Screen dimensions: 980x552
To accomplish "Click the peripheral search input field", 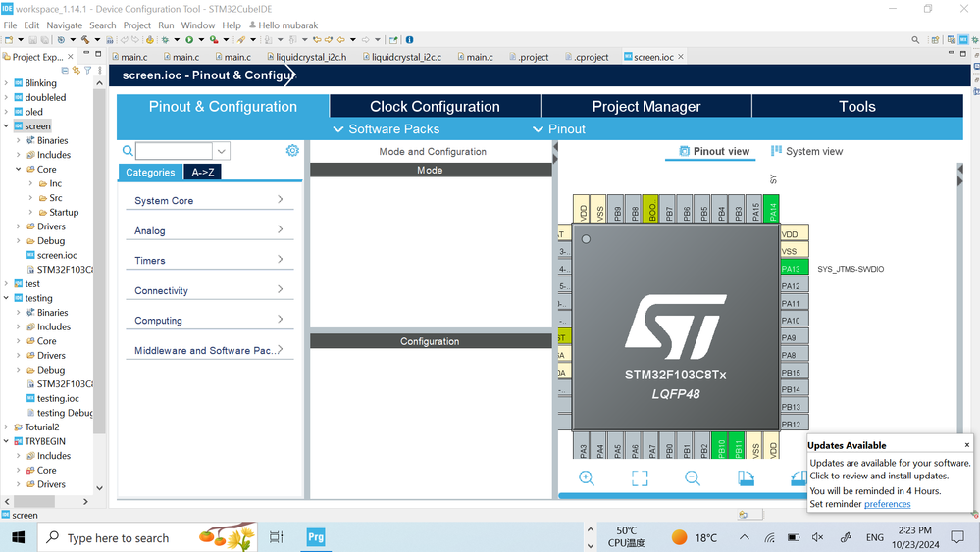I will coord(174,150).
